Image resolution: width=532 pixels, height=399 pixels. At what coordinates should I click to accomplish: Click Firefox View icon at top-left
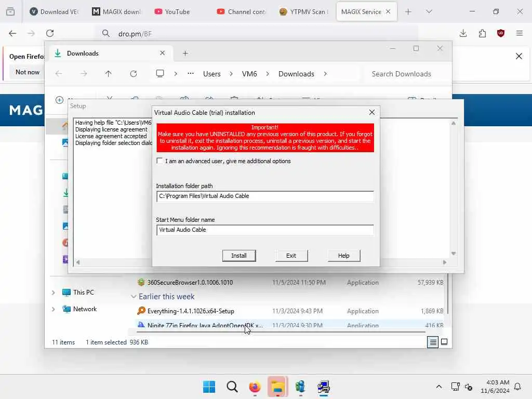coord(10,11)
